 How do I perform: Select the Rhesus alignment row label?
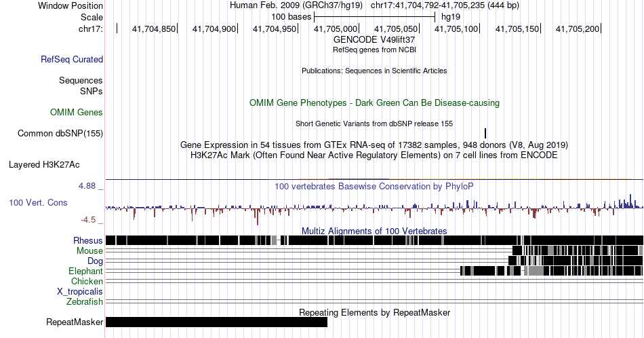coord(88,240)
